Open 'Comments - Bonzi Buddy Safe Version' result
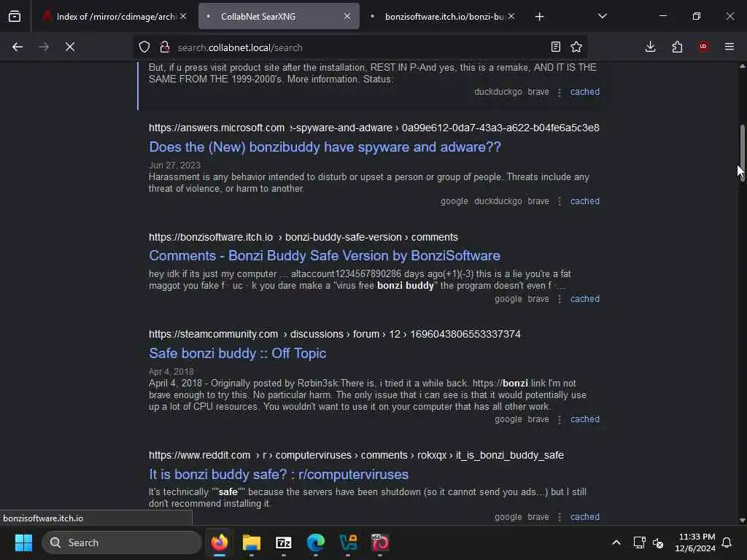The image size is (747, 560). pos(325,256)
